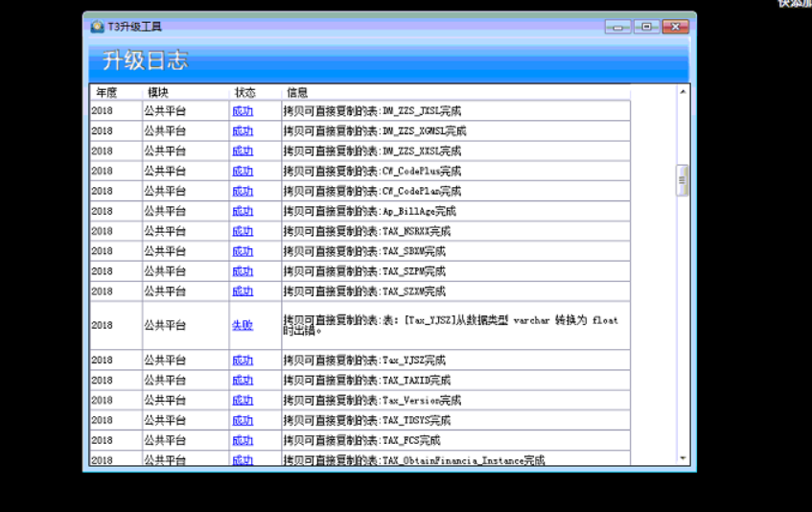The width and height of the screenshot is (812, 512).
Task: Select message text TAX_TDSYS完成
Action: [x=416, y=420]
